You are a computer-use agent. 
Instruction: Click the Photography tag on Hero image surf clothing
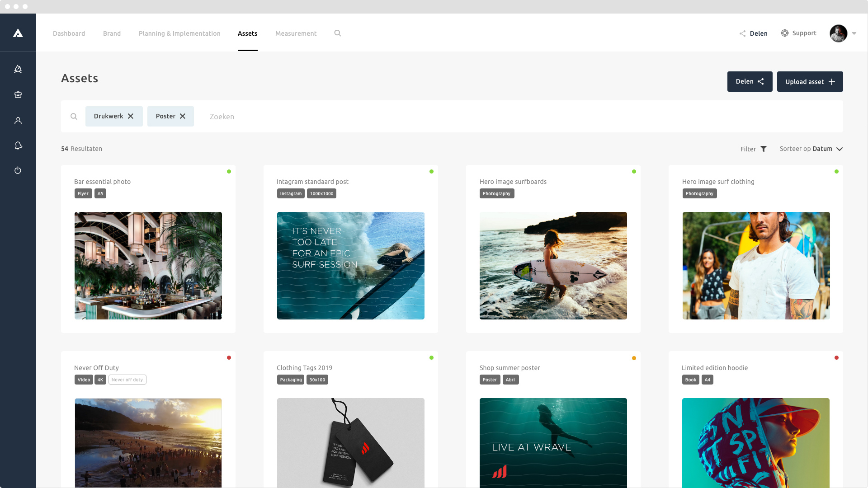tap(700, 193)
